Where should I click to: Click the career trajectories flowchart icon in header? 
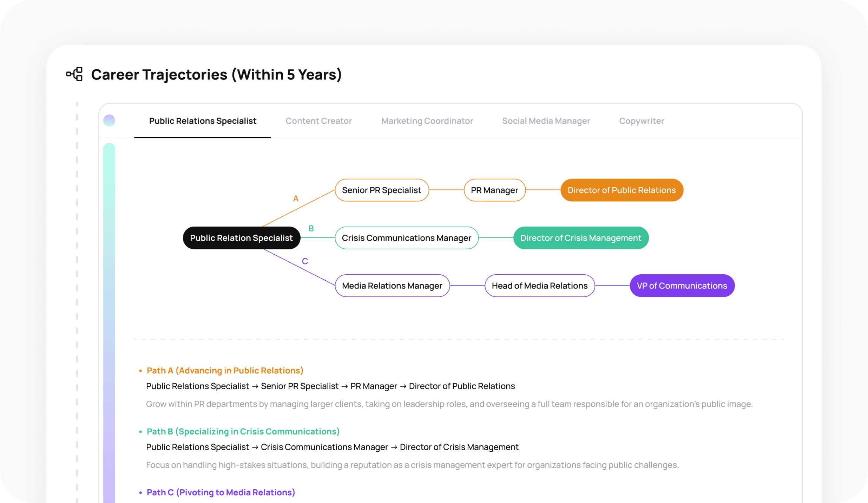[x=74, y=74]
